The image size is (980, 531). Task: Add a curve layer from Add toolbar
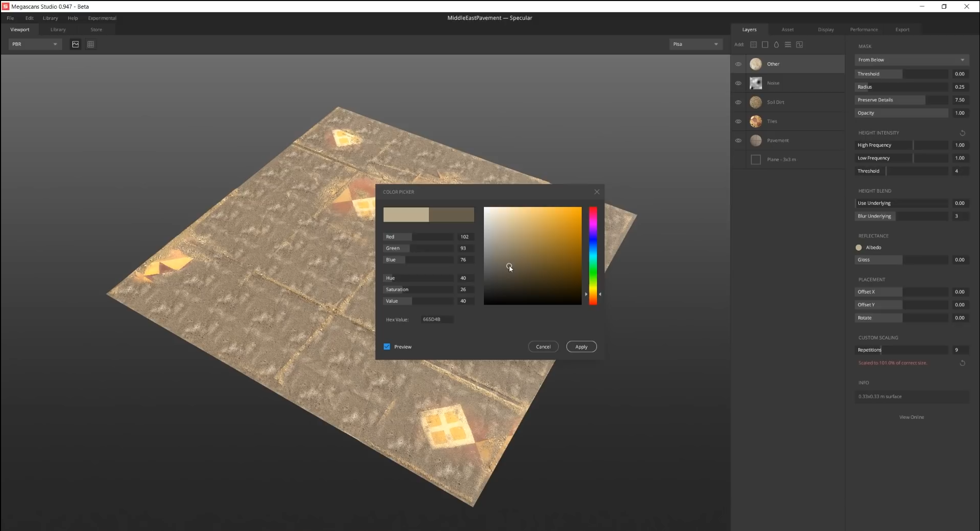(800, 45)
